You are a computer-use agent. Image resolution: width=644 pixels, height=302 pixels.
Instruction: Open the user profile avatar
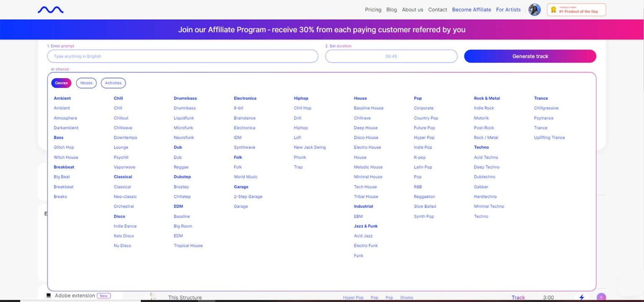click(x=535, y=10)
